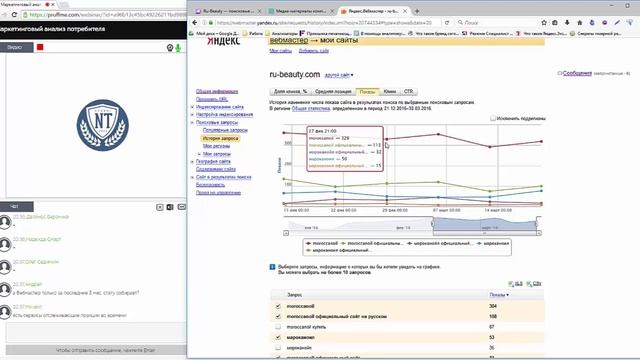This screenshot has width=640, height=360.
Task: Click the right scroll arrow of chart range
Action: point(539,233)
